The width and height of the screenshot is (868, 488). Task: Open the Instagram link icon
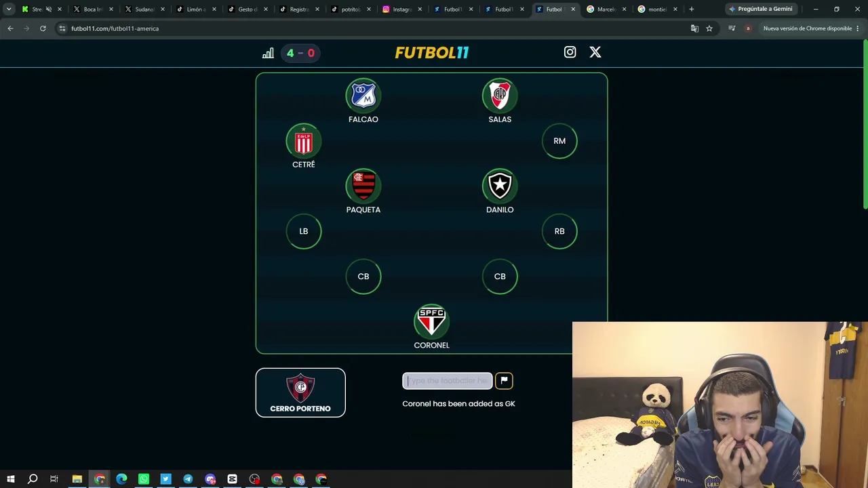(570, 52)
